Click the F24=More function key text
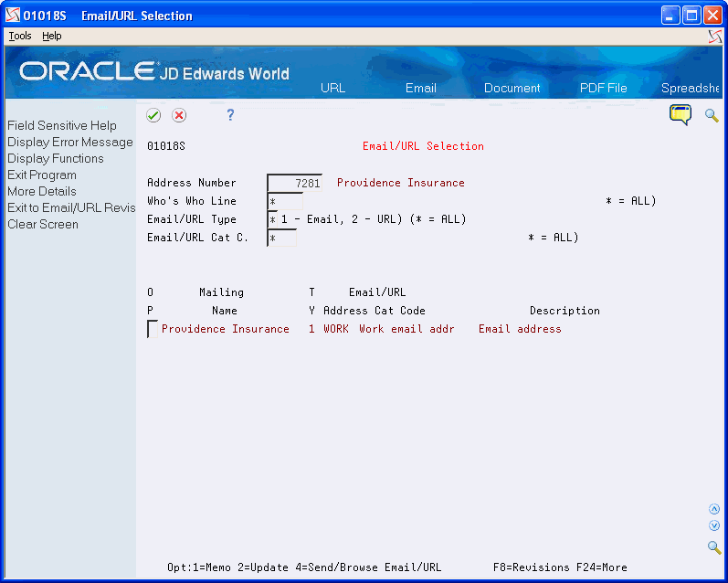 602,567
